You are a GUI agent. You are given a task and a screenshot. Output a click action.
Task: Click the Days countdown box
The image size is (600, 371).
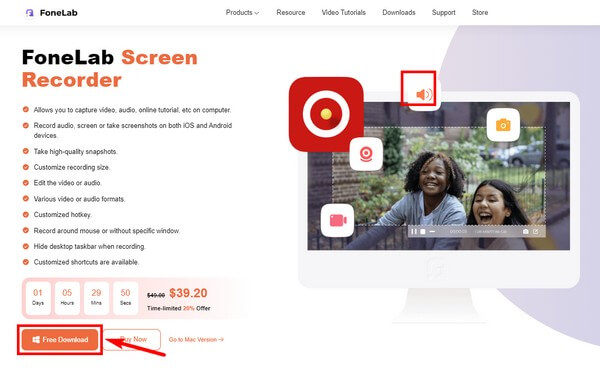point(38,298)
